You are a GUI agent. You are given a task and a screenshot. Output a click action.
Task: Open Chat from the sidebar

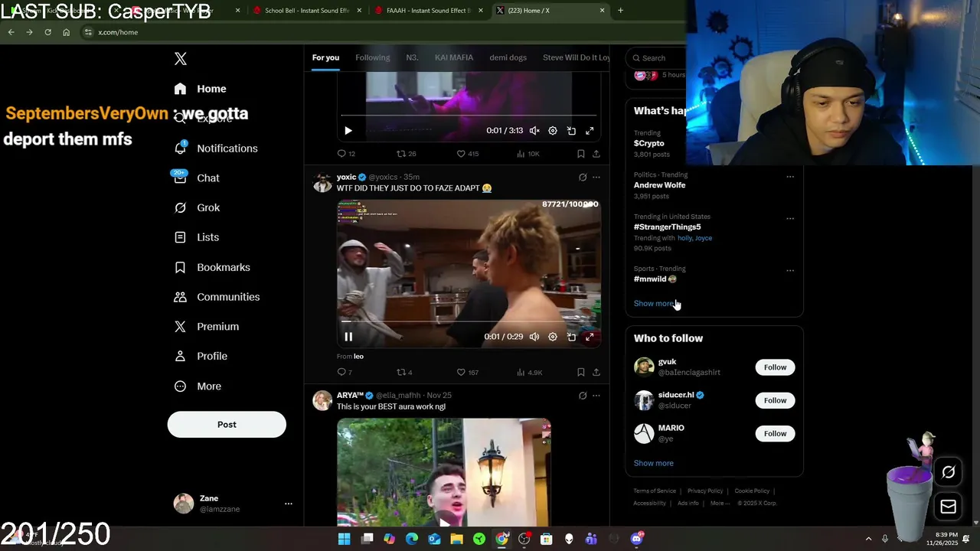tap(196, 178)
